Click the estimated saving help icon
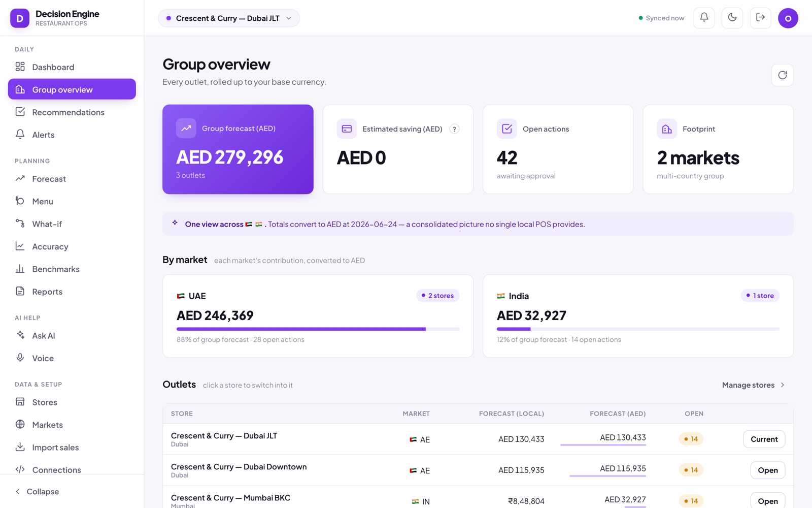This screenshot has height=508, width=812. click(x=454, y=129)
